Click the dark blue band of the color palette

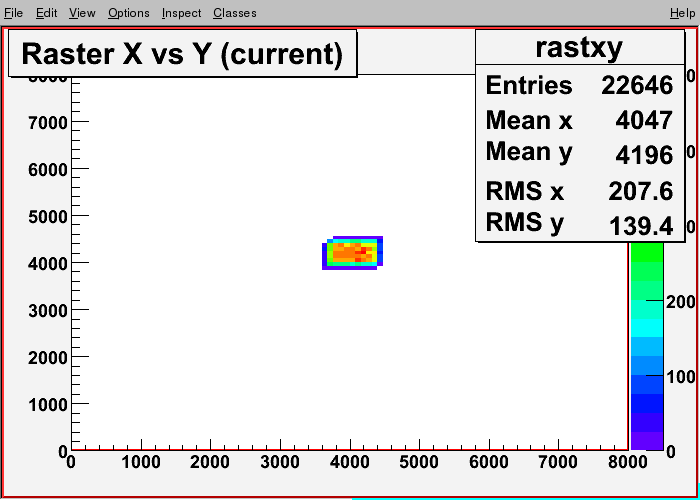(647, 403)
